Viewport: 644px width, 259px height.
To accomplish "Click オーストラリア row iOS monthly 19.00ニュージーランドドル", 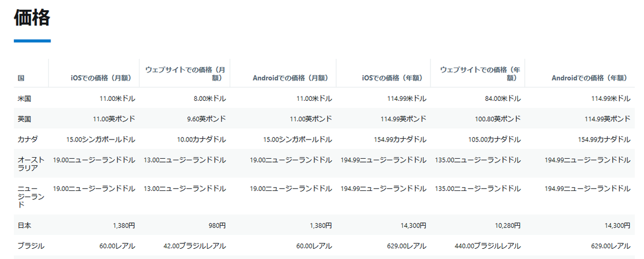I will 94,160.
